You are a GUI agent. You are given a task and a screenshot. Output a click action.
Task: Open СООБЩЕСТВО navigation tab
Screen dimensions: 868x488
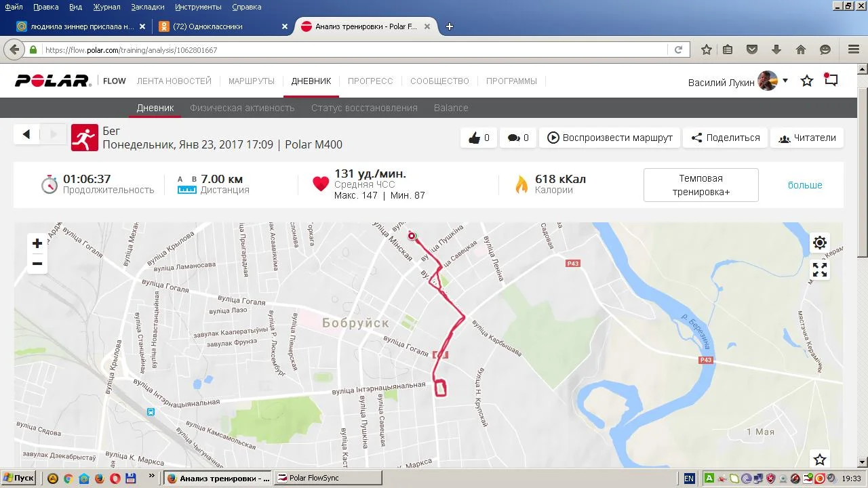pyautogui.click(x=439, y=81)
